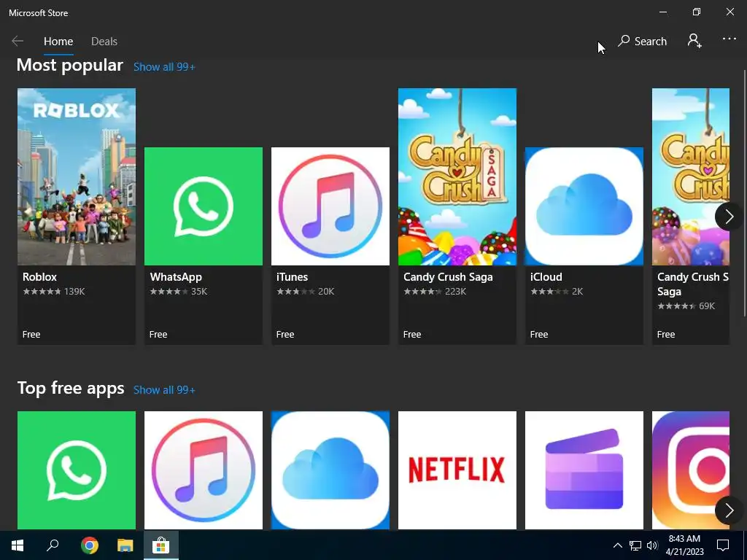Click the Free price on Roblox
Screen dimensions: 747x560
tap(31, 334)
